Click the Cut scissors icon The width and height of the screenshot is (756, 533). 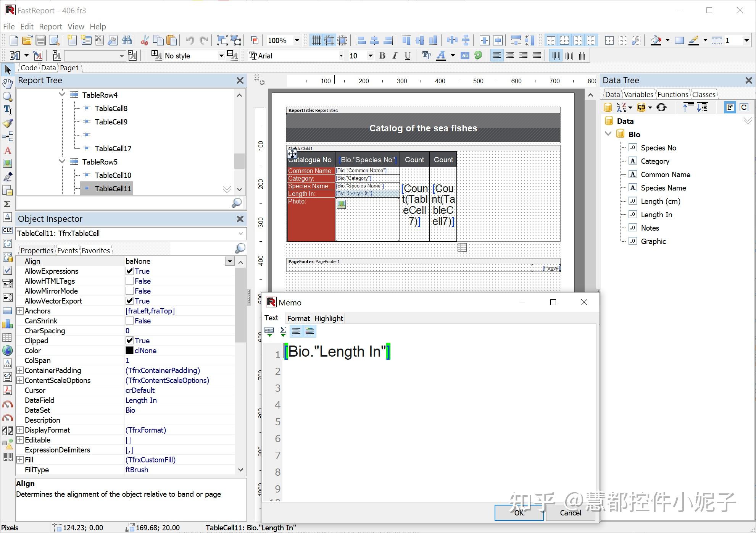click(145, 40)
